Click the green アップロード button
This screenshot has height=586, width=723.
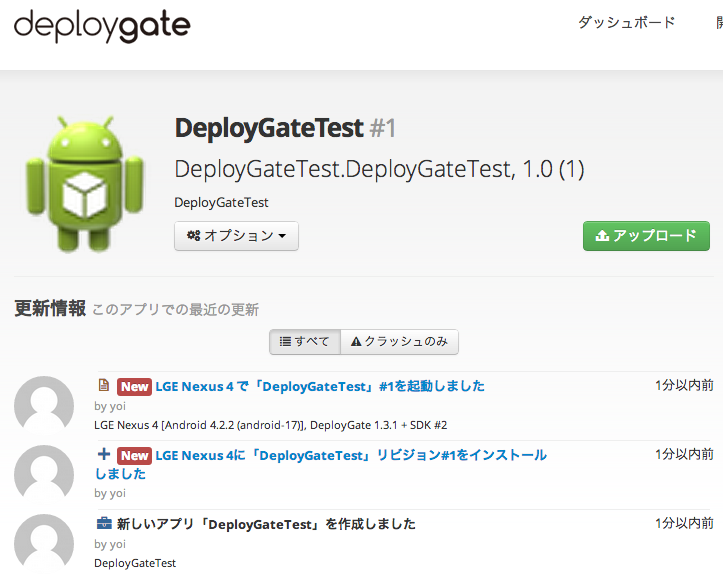coord(646,236)
